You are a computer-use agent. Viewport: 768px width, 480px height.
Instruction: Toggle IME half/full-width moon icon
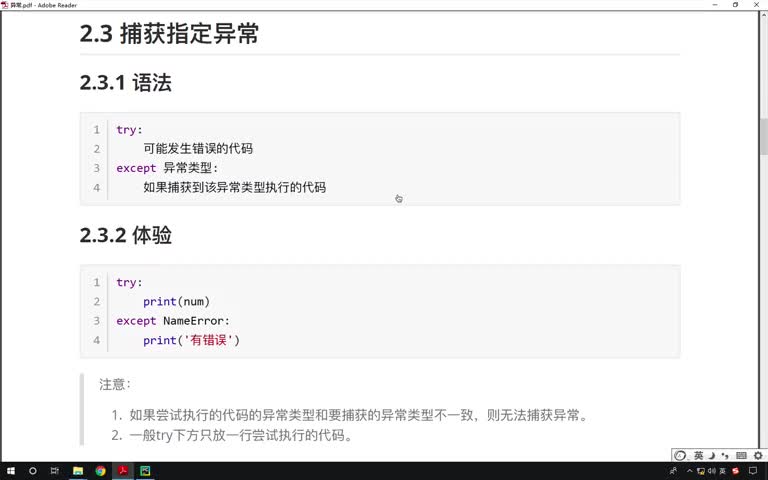tap(712, 456)
